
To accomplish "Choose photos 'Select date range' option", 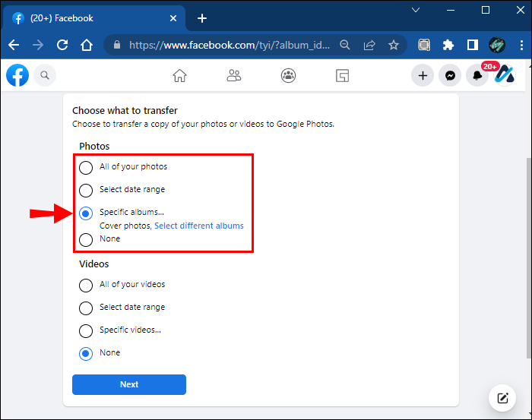I will [86, 190].
